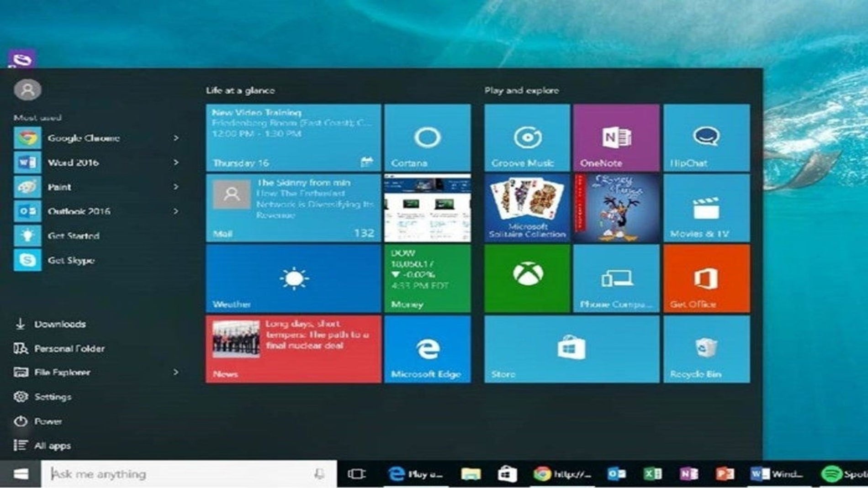
Task: Open the Cortana tile
Action: (428, 138)
